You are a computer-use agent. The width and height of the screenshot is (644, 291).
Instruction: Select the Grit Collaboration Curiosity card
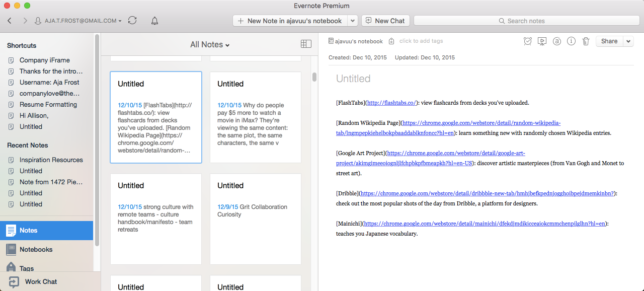[256, 219]
